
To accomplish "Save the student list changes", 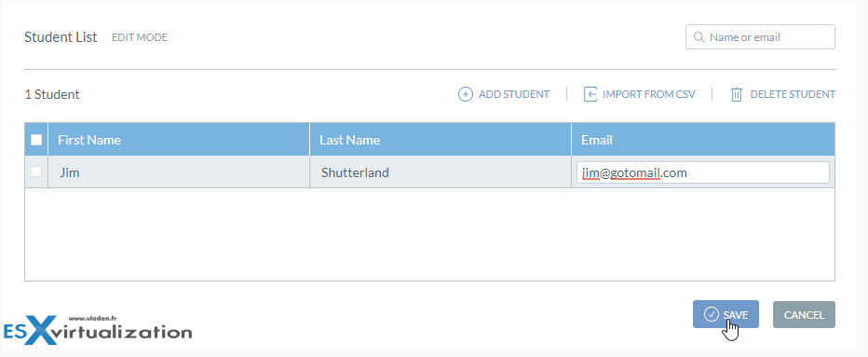I will (726, 314).
